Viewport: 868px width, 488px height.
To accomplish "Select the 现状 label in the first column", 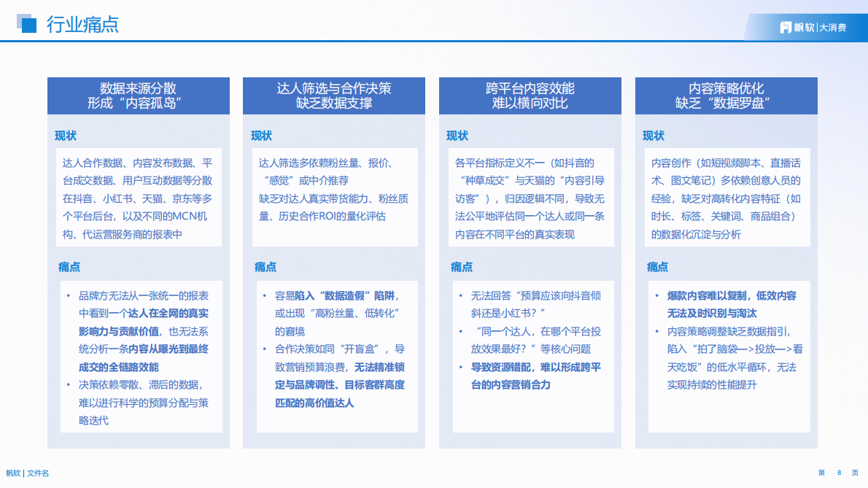I will (66, 135).
